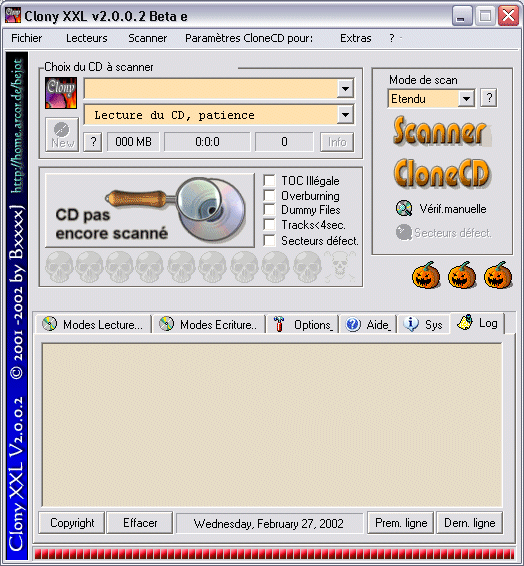Screen dimensions: 524x566
Task: Click the middle pumpkin icon
Action: [x=462, y=275]
